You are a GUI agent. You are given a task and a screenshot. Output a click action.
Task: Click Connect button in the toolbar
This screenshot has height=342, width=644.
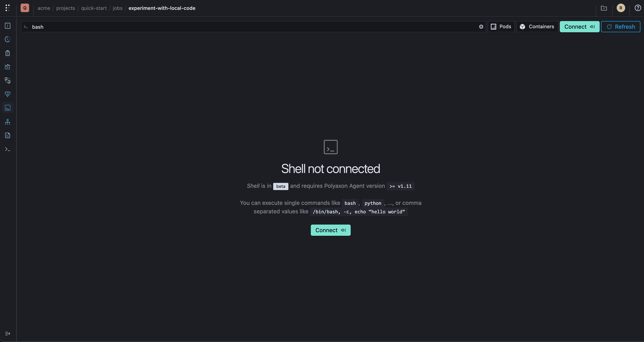click(x=580, y=27)
